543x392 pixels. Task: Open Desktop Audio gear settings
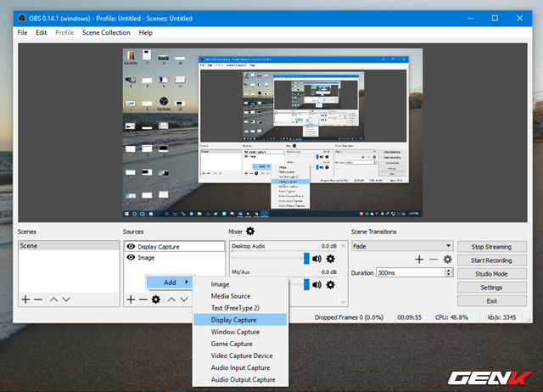330,259
